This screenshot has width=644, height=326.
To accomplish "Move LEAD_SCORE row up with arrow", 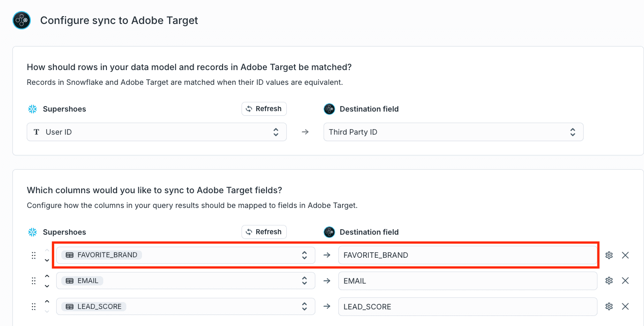I will 47,302.
